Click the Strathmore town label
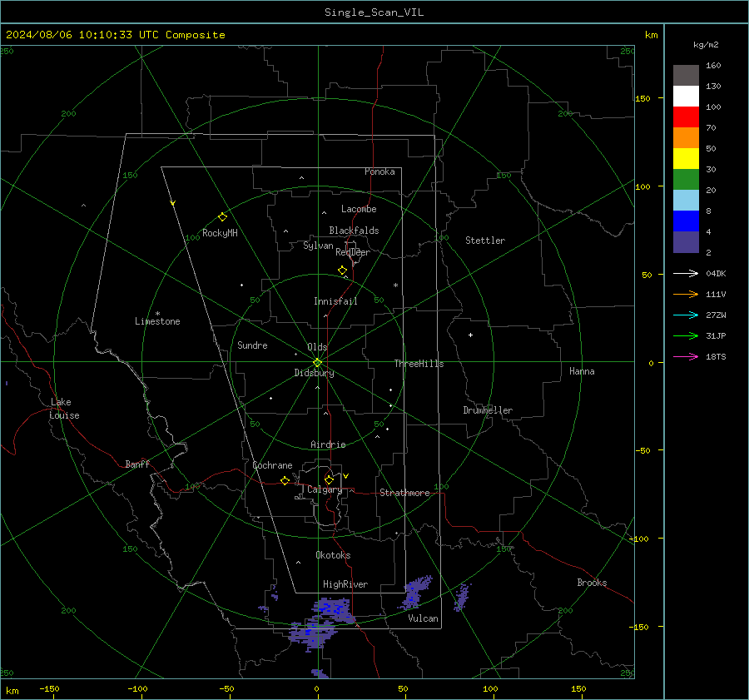Viewport: 749px width, 700px height. [x=404, y=493]
